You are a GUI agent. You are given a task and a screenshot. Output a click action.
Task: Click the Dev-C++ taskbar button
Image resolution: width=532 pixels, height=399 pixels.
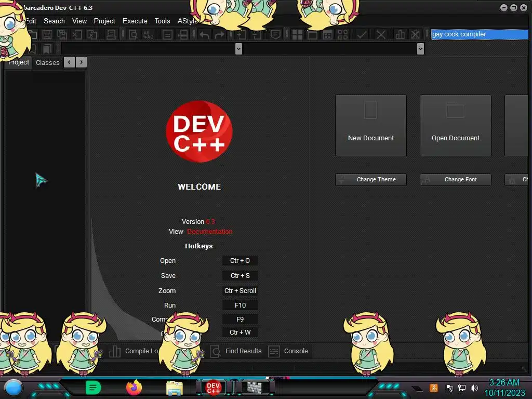(x=214, y=387)
